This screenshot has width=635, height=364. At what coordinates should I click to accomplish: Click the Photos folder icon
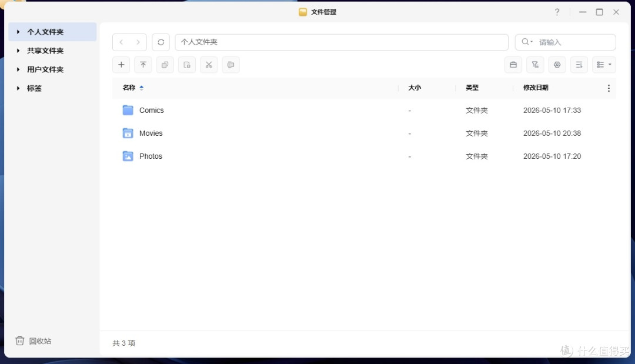click(x=128, y=156)
